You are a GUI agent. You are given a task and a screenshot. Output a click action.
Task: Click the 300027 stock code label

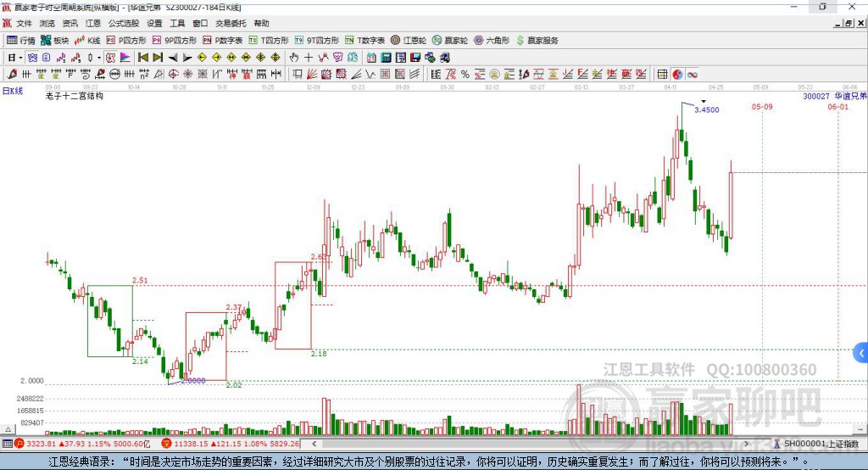point(816,96)
